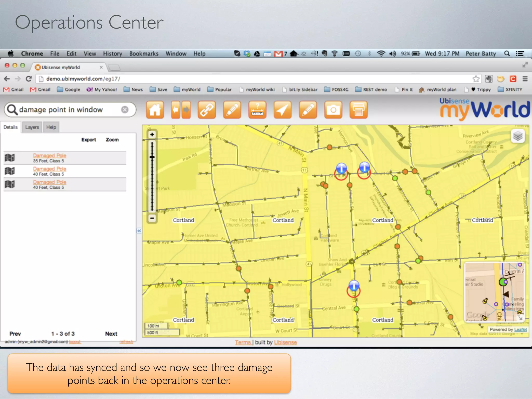Zoom the map out with the minus button
Image resolution: width=532 pixels, height=399 pixels.
pyautogui.click(x=152, y=218)
